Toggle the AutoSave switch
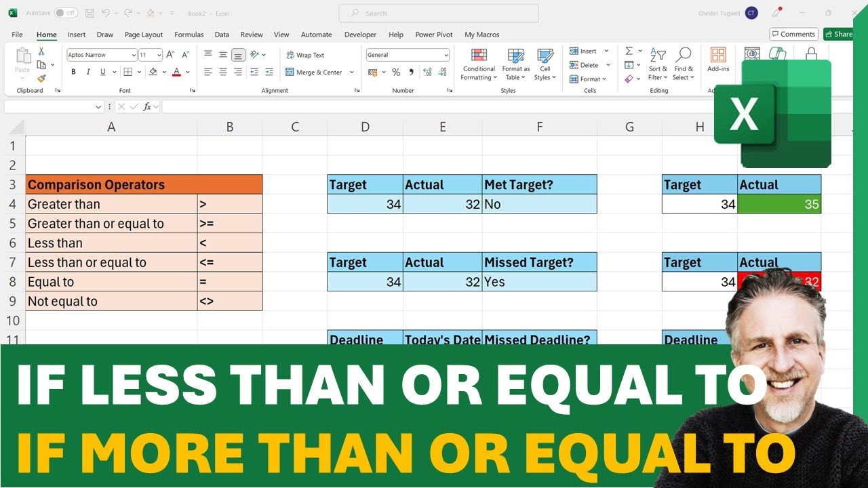This screenshot has width=868, height=488. [x=66, y=13]
